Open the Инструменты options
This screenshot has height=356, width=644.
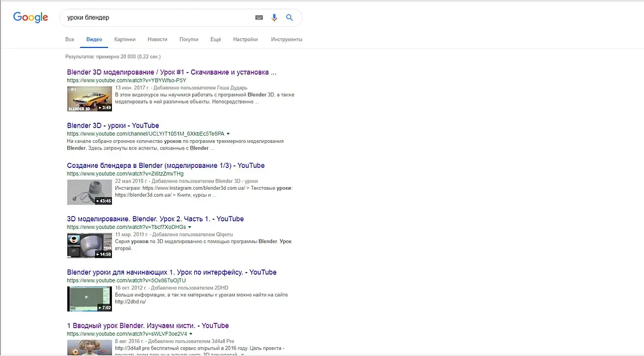287,39
